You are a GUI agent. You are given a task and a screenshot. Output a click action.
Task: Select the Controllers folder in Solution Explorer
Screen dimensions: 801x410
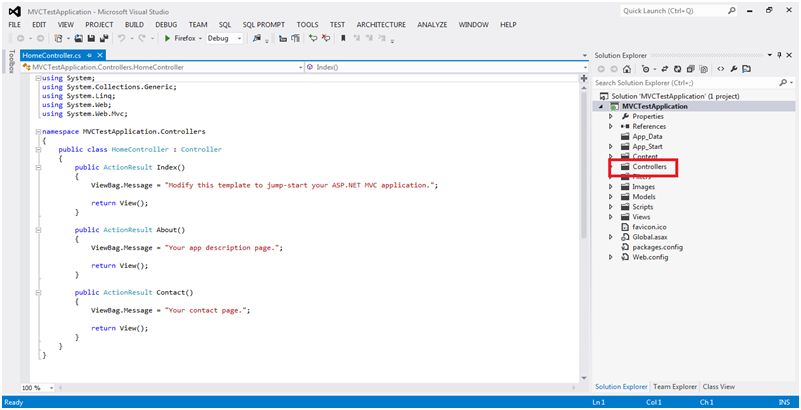coord(649,167)
